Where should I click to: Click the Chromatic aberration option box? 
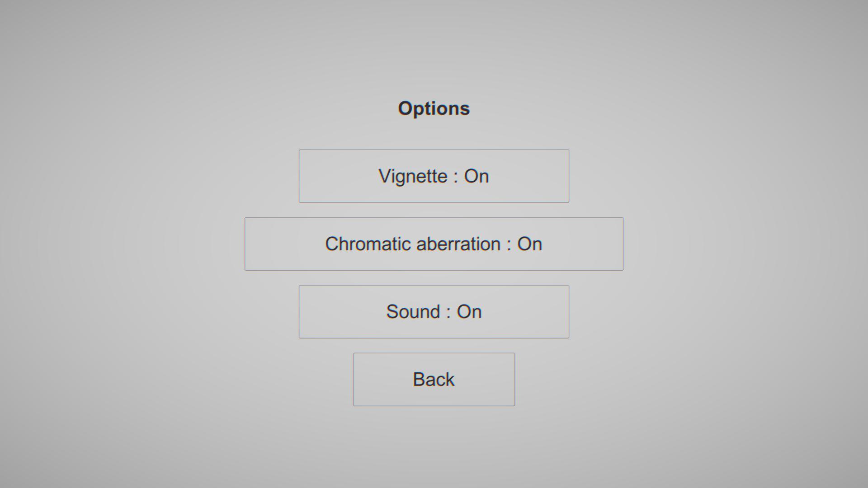point(434,244)
